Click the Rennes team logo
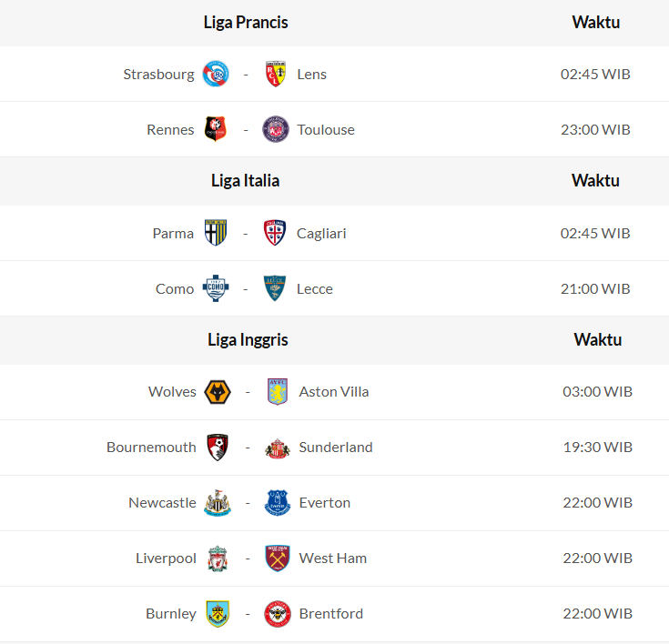Viewport: 669px width, 644px height. 216,129
